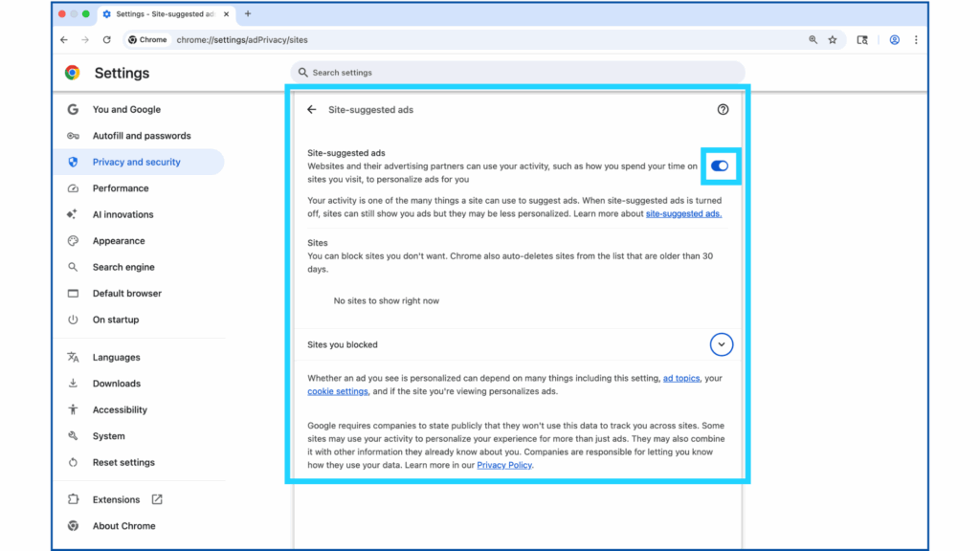
Task: Click the zoom magnifier icon in address bar
Action: [x=813, y=40]
